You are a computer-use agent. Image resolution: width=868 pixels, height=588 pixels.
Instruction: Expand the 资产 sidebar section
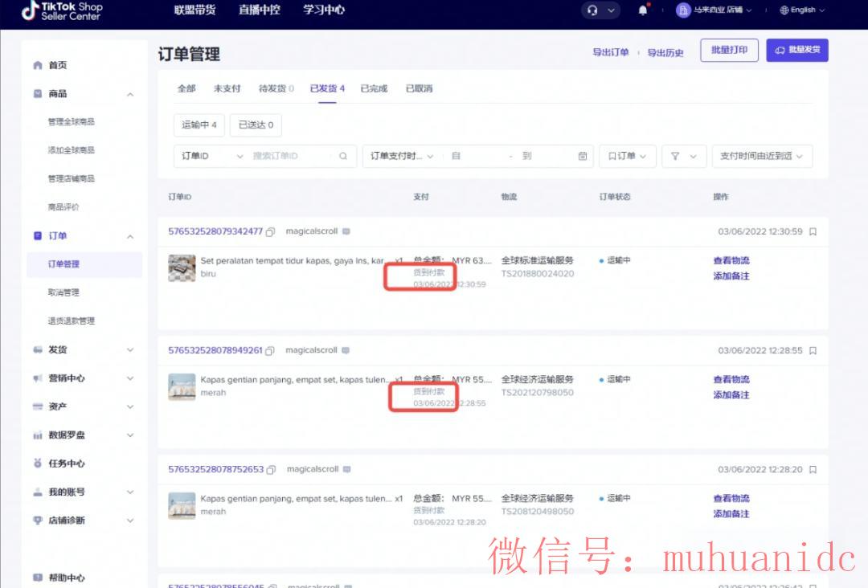click(x=130, y=406)
